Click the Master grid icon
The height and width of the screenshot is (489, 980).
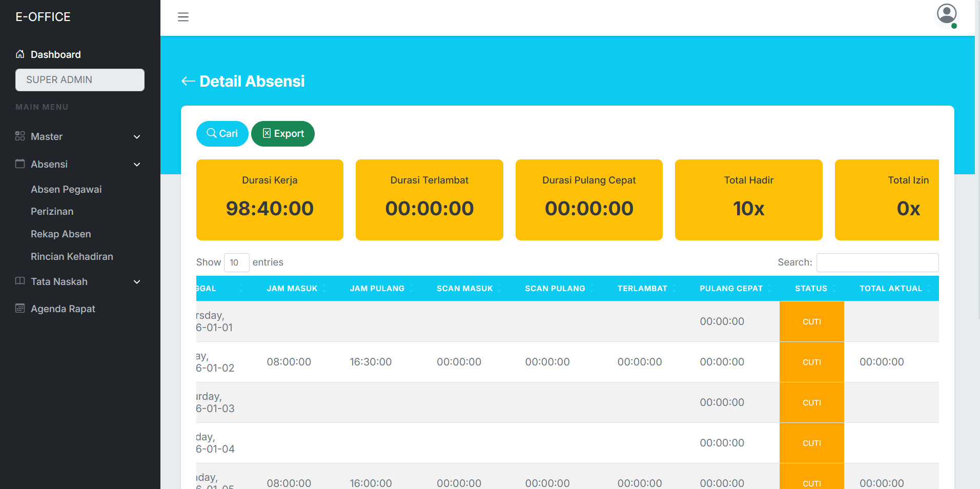[20, 136]
